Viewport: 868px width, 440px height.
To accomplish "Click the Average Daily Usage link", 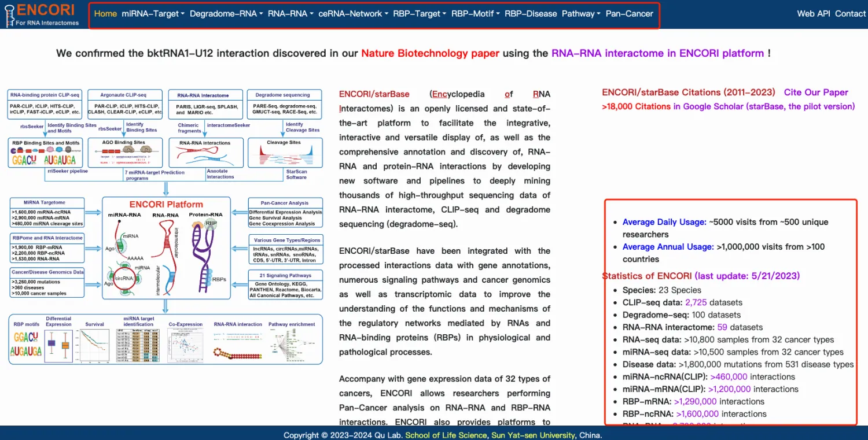I will (664, 222).
